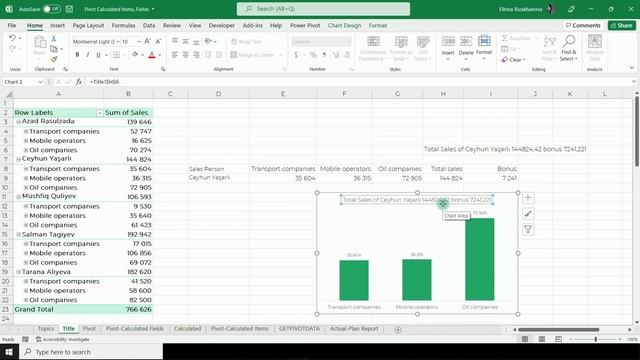Open the Insert ribbon tab
This screenshot has width=640, height=360.
point(57,25)
